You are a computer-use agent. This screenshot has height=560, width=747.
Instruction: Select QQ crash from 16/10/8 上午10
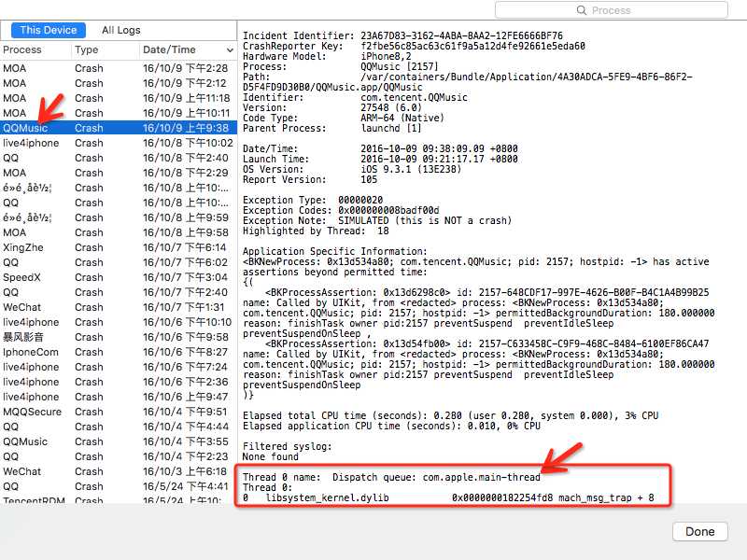coord(119,203)
